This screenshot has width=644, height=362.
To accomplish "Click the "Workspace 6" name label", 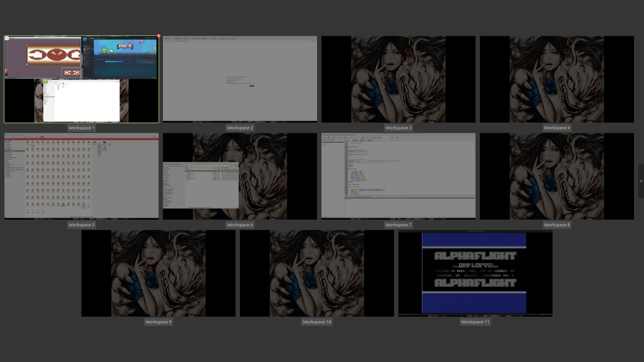I will pyautogui.click(x=240, y=225).
